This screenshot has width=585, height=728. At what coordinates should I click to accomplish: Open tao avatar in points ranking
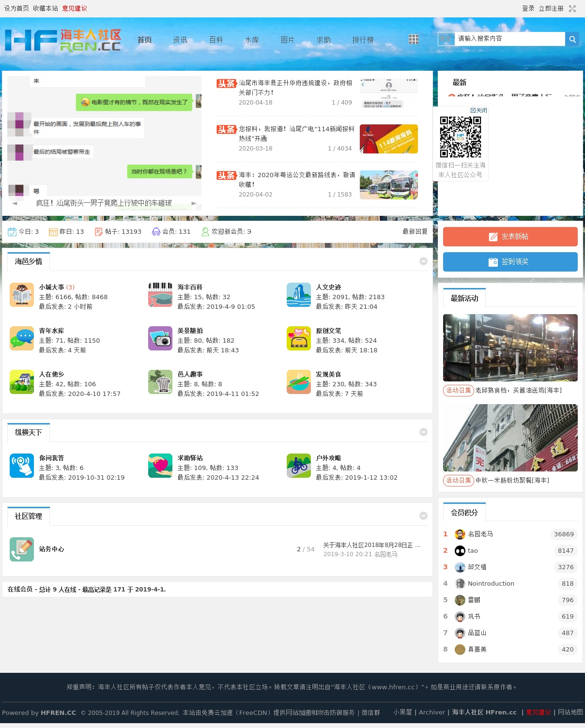tap(460, 551)
